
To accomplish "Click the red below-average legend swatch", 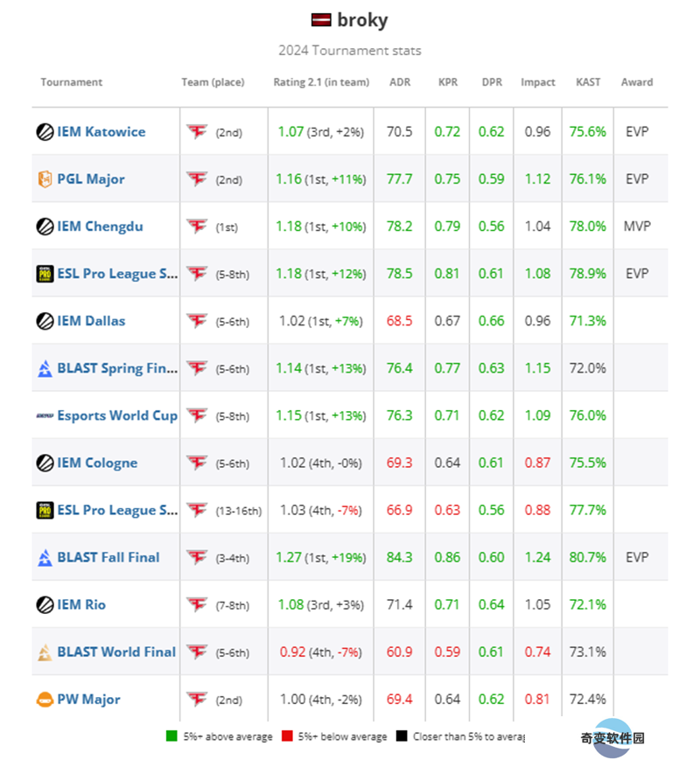I will tap(287, 736).
